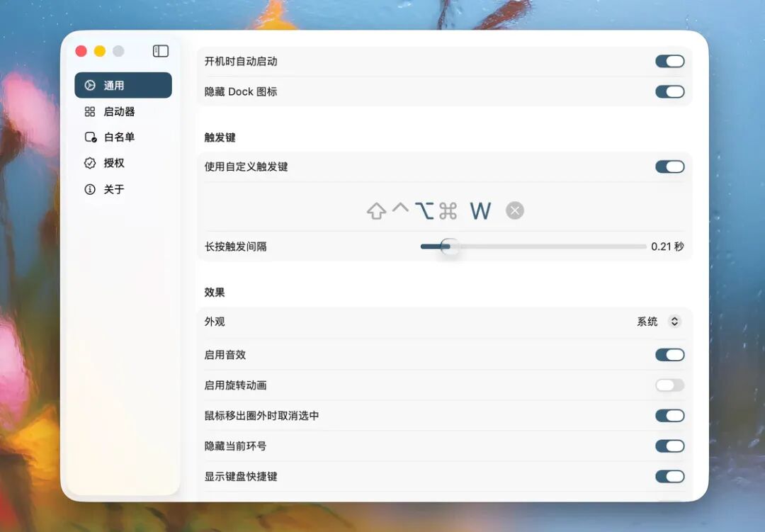
Task: Toggle the Shift modifier key symbol
Action: [376, 211]
